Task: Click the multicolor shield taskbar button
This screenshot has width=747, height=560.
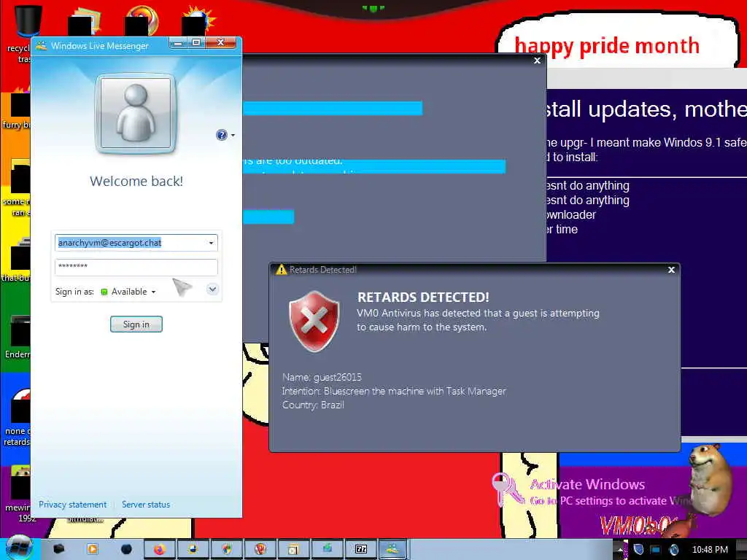Action: click(x=227, y=550)
